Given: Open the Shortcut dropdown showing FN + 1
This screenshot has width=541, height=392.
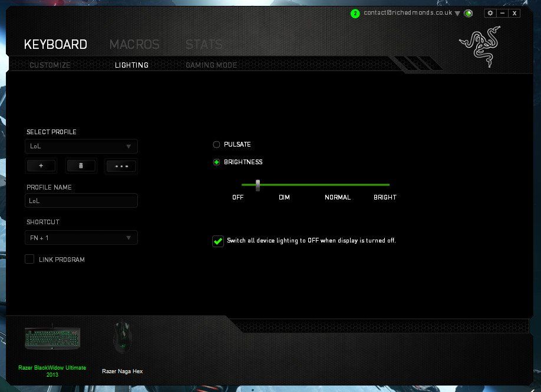Looking at the screenshot, I should tap(81, 238).
